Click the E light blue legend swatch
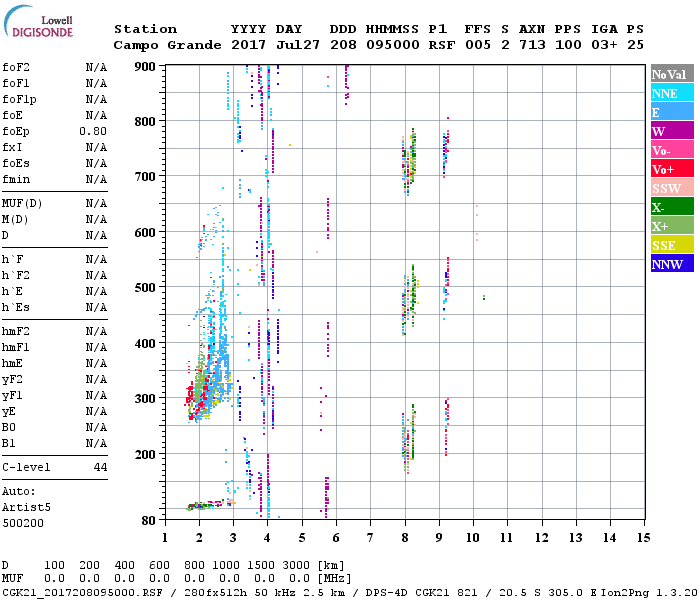The width and height of the screenshot is (700, 600). pos(670,112)
